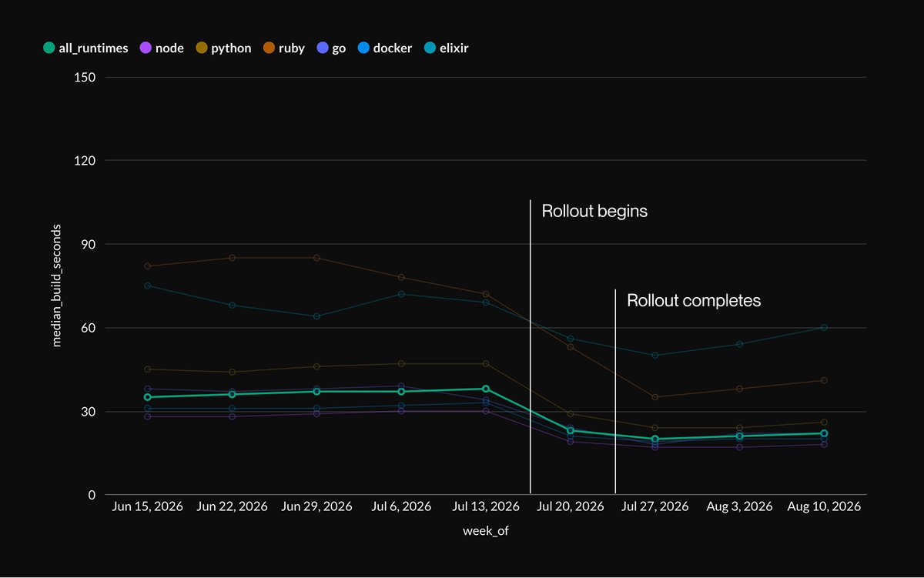Click python data point at Jun 29, 2026
924x578 pixels.
[316, 366]
